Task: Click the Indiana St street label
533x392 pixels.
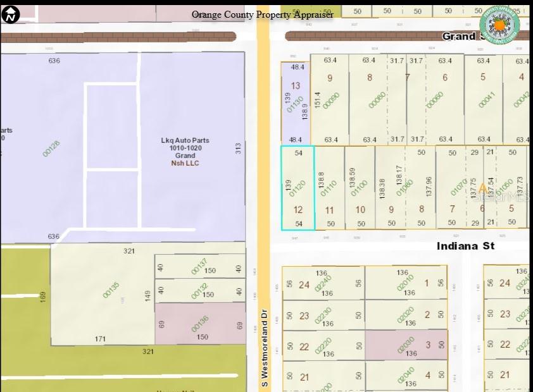Action: [x=465, y=245]
